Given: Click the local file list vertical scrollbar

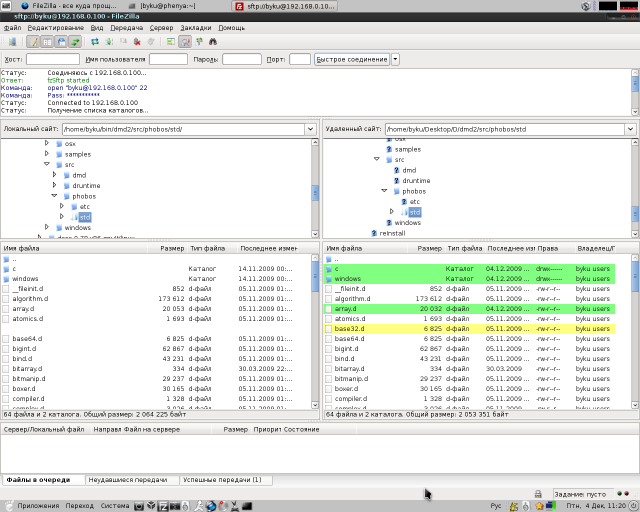Looking at the screenshot, I should click(x=315, y=331).
